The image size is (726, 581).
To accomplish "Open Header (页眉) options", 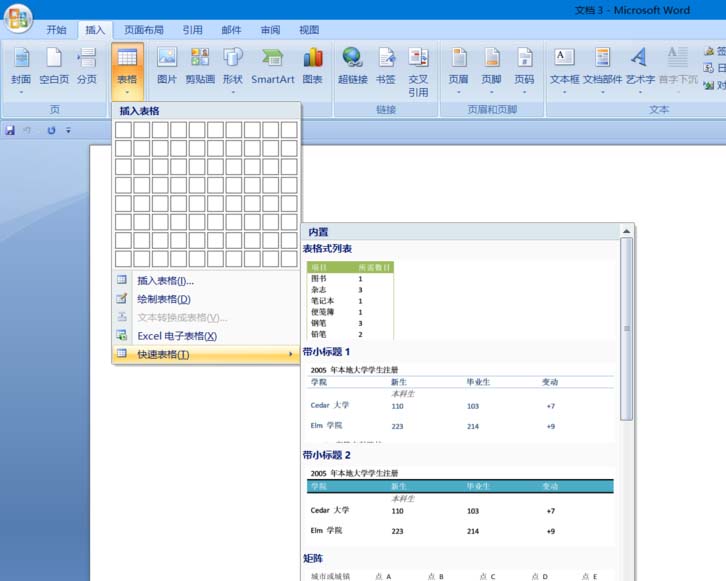I will (458, 69).
